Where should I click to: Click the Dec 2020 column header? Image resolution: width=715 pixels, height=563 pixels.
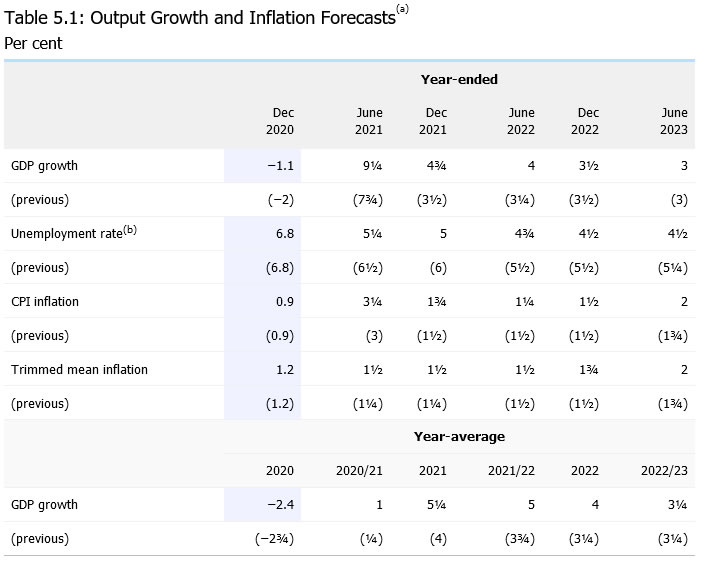click(x=283, y=121)
